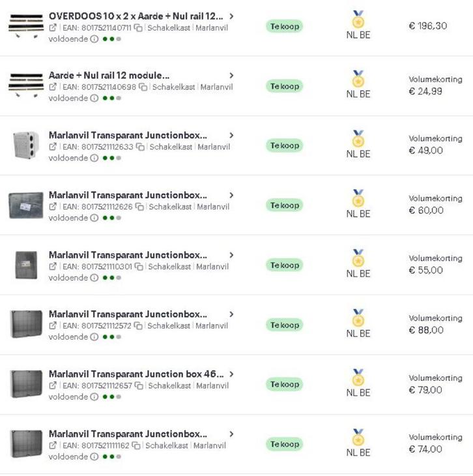Expand chevron for Aarde + Nul rail 12 module

(231, 75)
